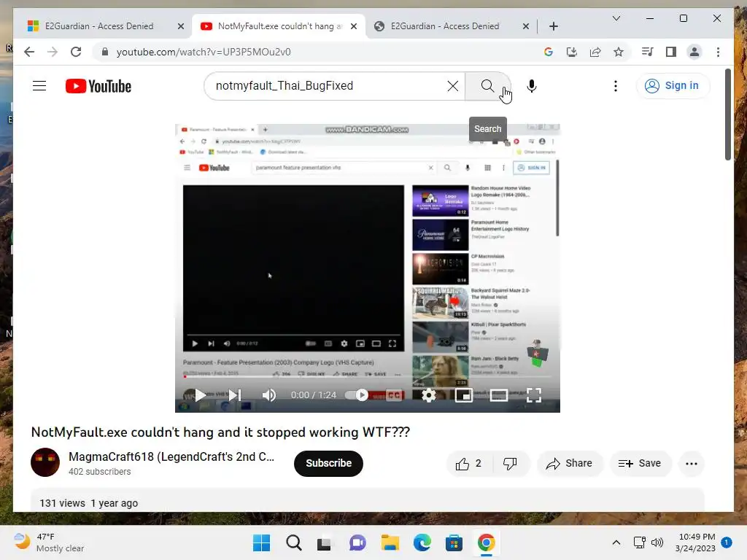
Task: Open more actions ellipsis under video
Action: point(692,464)
